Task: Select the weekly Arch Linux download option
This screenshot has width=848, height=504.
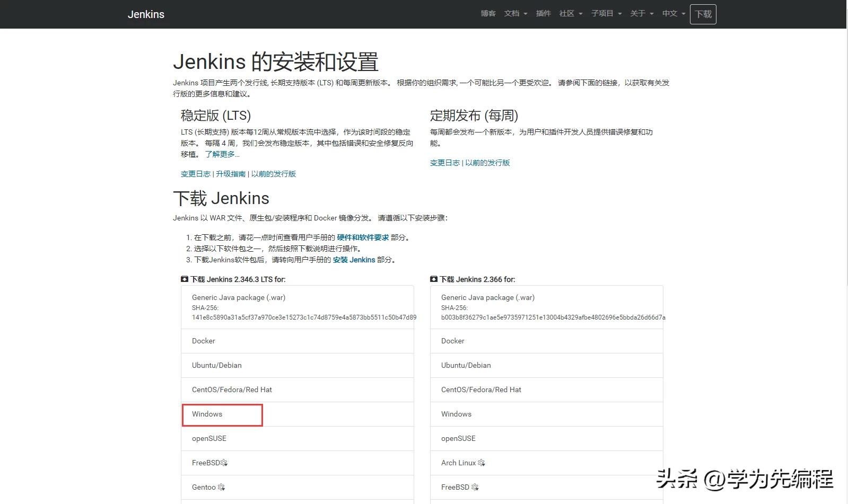Action: [546, 463]
